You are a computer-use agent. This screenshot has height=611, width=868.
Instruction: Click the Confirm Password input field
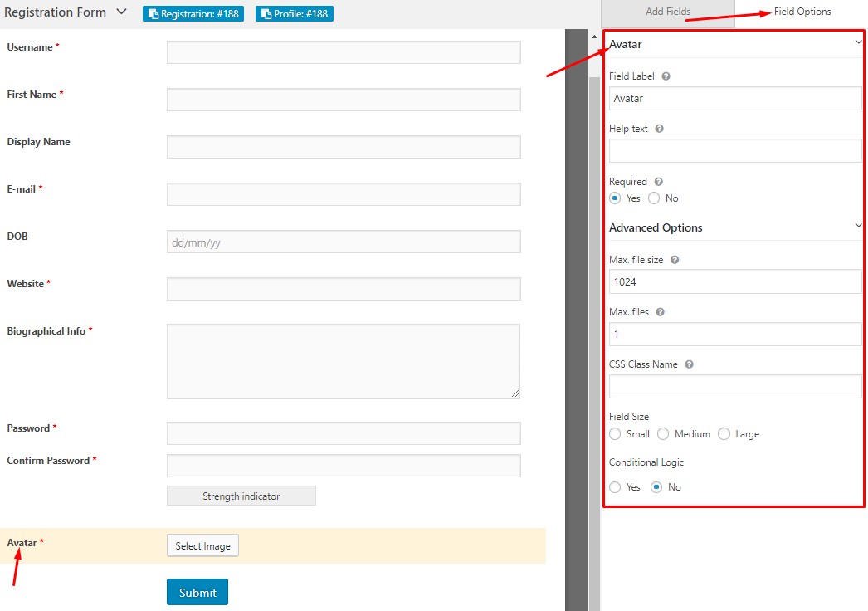pos(344,466)
